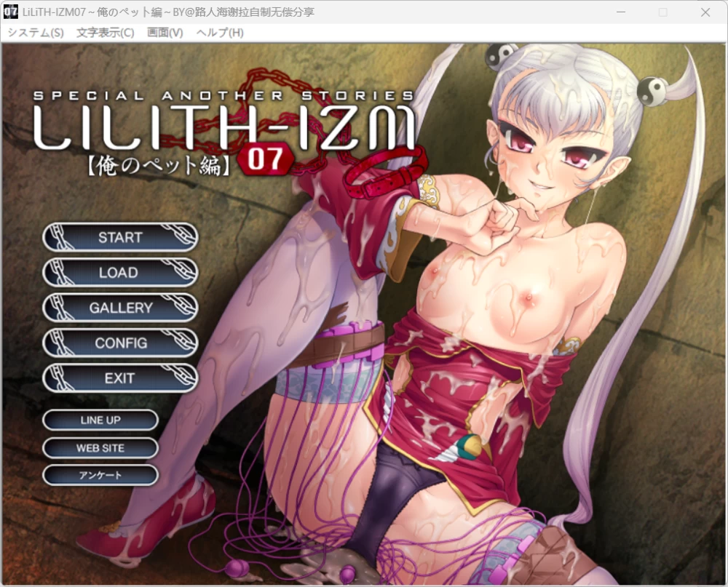Close the game window
The height and width of the screenshot is (587, 728).
tap(705, 12)
